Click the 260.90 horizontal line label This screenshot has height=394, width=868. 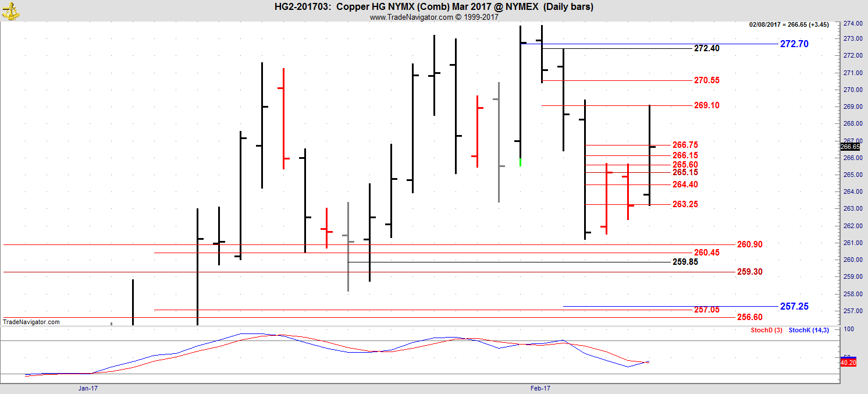tap(749, 244)
